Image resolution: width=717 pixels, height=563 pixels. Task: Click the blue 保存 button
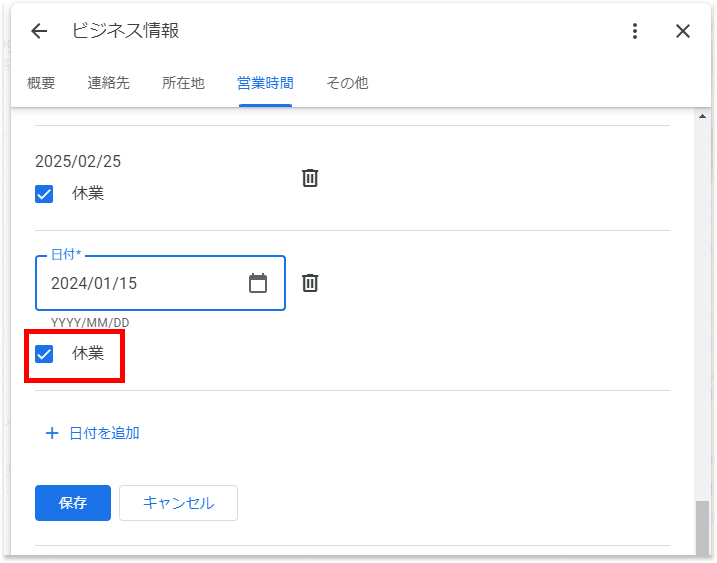pos(73,503)
